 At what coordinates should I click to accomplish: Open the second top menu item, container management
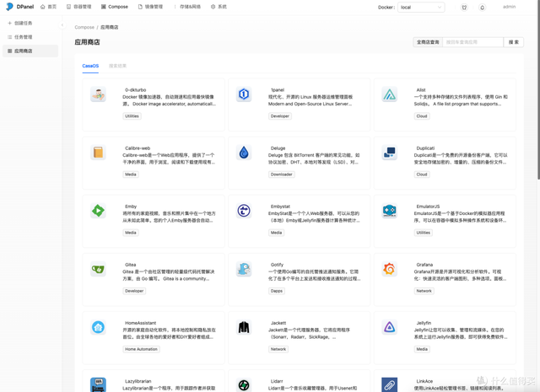[78, 7]
